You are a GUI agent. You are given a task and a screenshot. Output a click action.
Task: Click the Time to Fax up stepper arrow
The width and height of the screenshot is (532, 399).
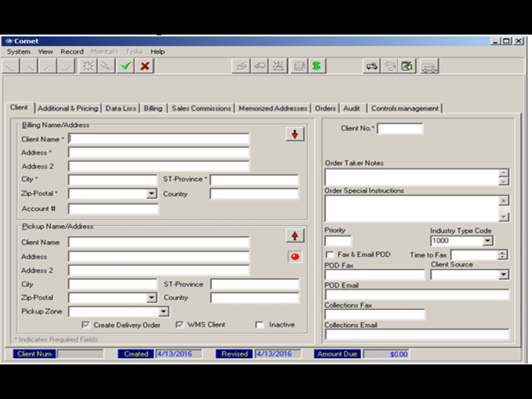tap(503, 252)
